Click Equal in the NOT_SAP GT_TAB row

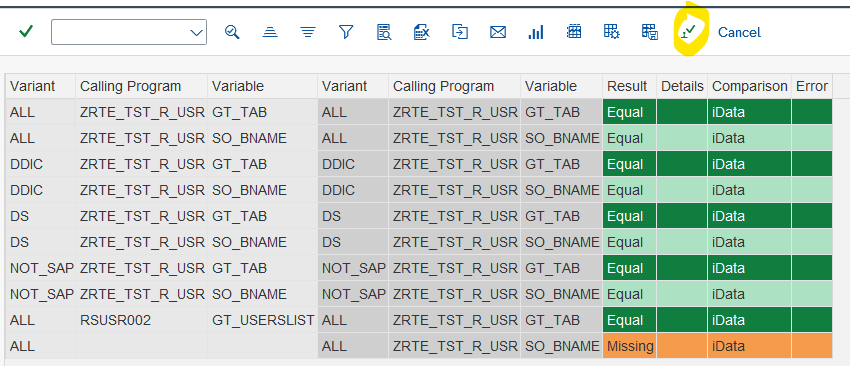click(x=629, y=268)
